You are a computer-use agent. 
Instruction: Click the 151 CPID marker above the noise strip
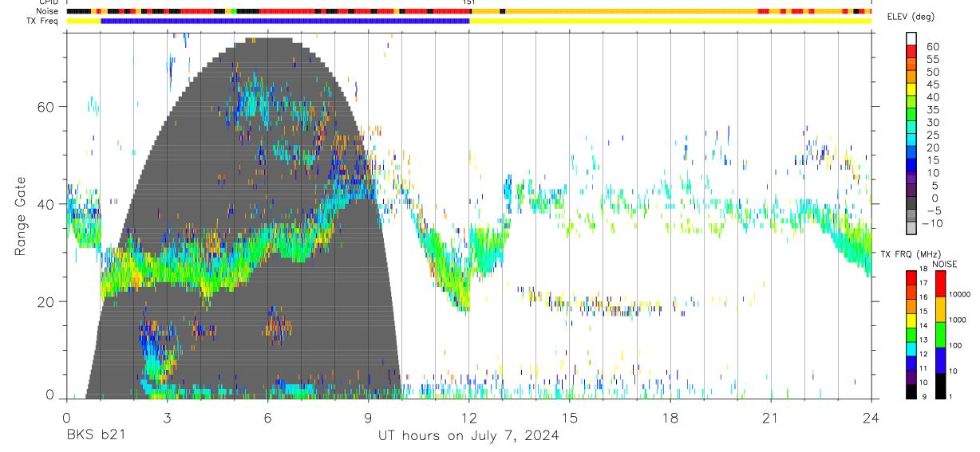(469, 2)
